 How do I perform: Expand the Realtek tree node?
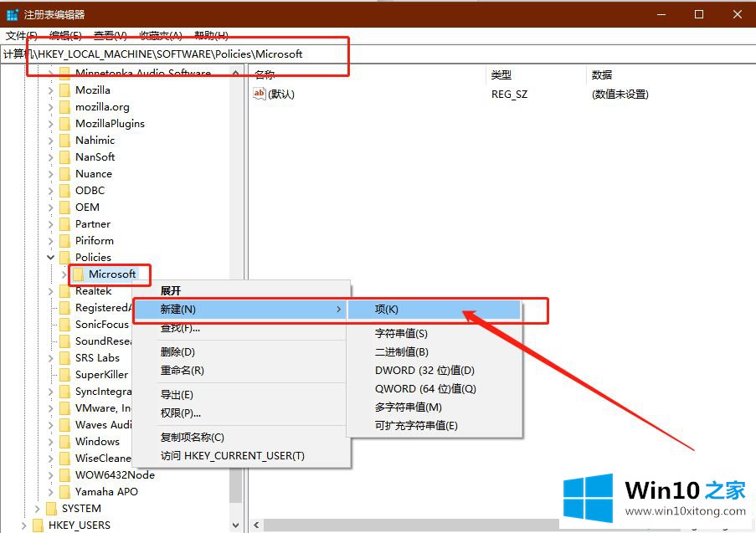(50, 291)
